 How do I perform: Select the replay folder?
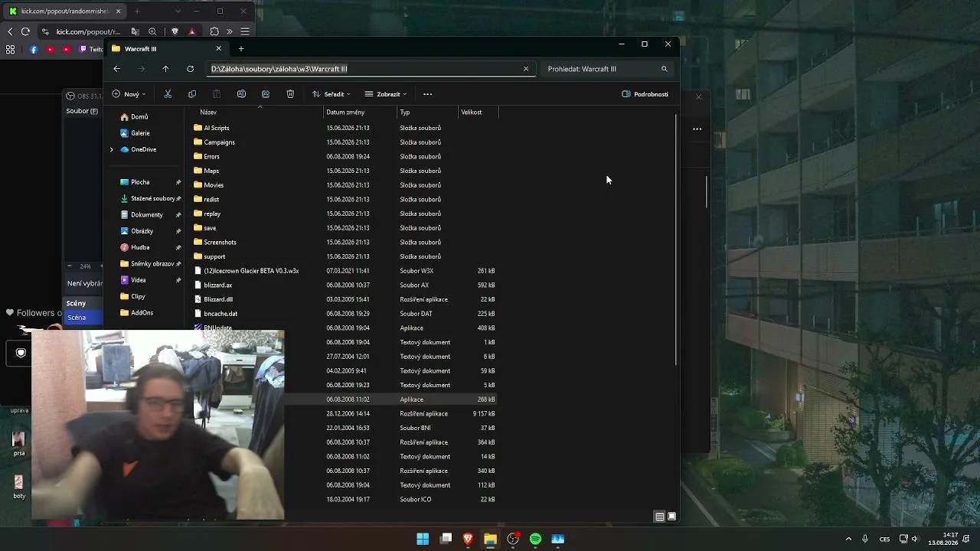point(207,214)
